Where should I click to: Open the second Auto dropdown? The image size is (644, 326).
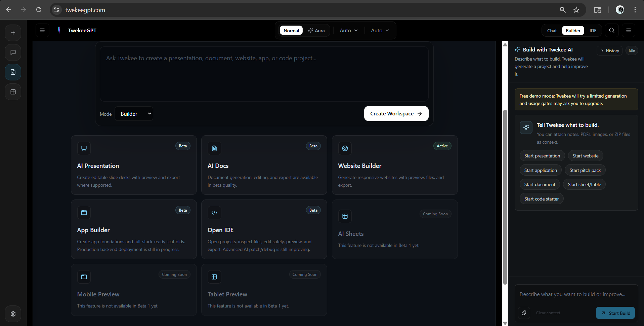[380, 30]
